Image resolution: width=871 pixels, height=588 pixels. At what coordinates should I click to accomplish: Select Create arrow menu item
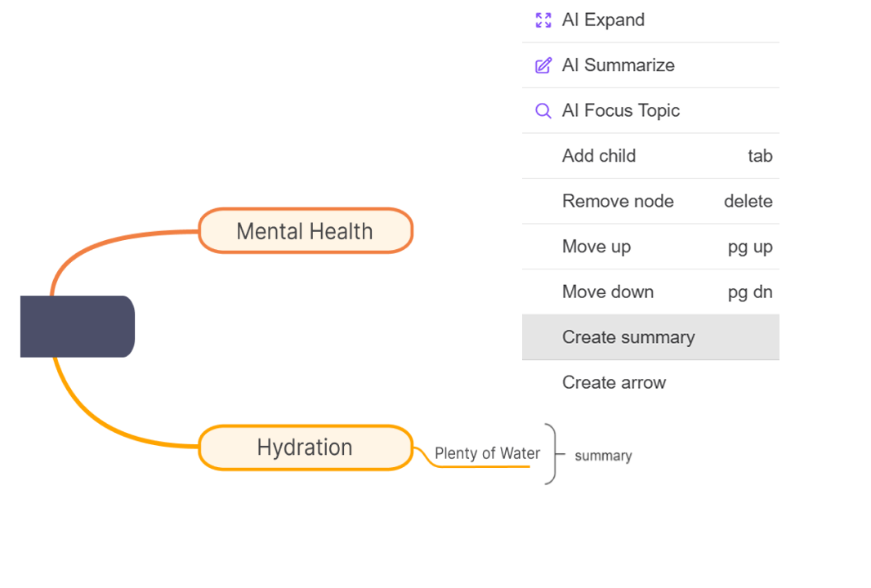614,382
